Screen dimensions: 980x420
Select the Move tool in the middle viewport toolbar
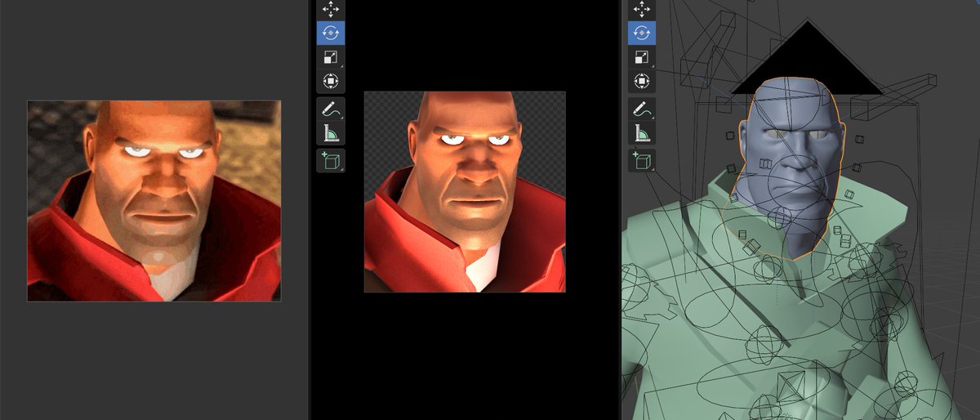pos(330,9)
